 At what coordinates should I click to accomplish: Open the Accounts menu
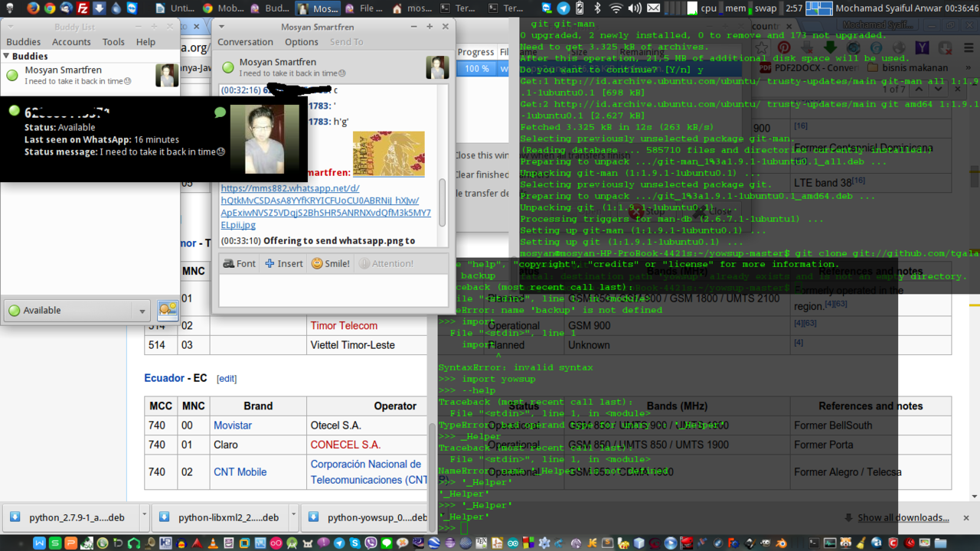click(x=72, y=42)
